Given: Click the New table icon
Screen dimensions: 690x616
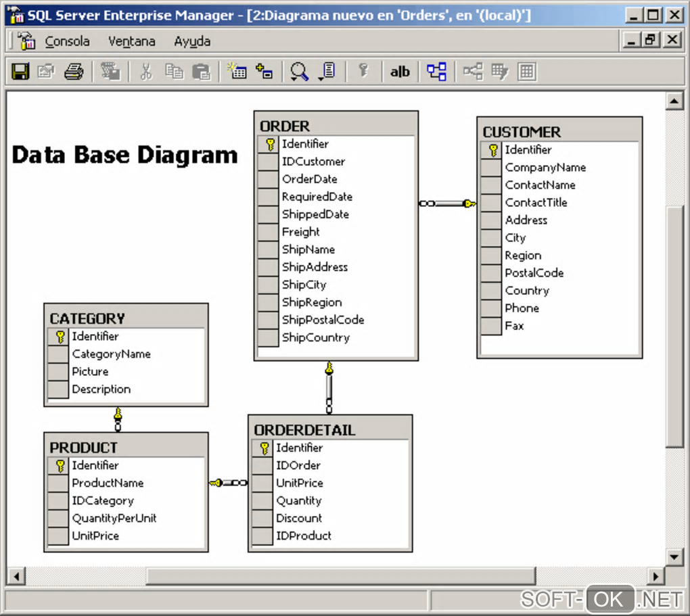Looking at the screenshot, I should point(237,71).
